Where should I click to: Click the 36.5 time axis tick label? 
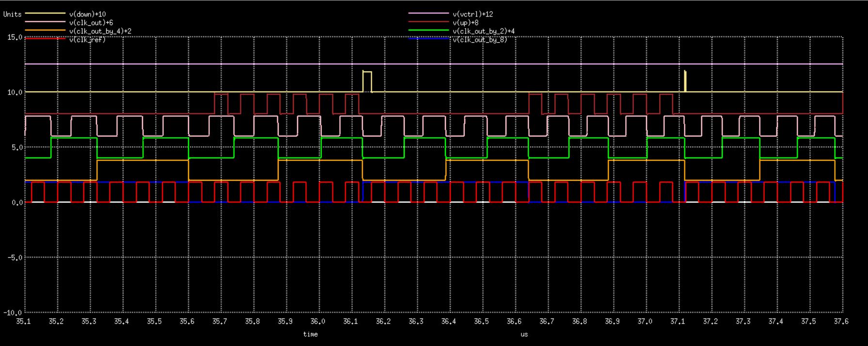[481, 321]
